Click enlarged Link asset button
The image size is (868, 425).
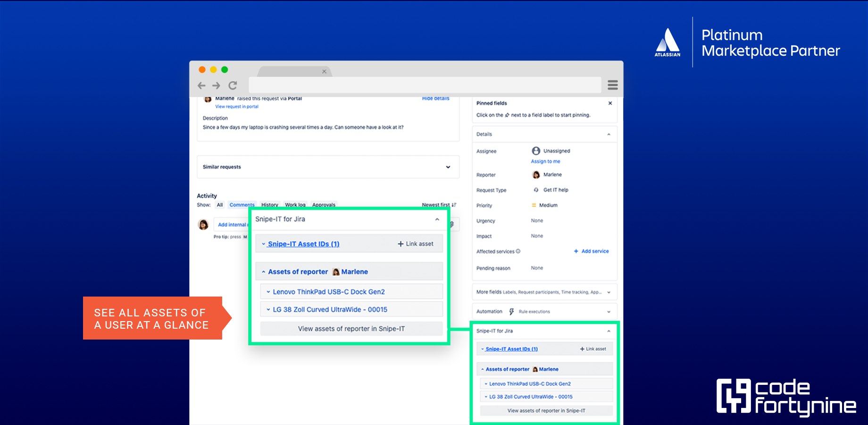tap(415, 244)
